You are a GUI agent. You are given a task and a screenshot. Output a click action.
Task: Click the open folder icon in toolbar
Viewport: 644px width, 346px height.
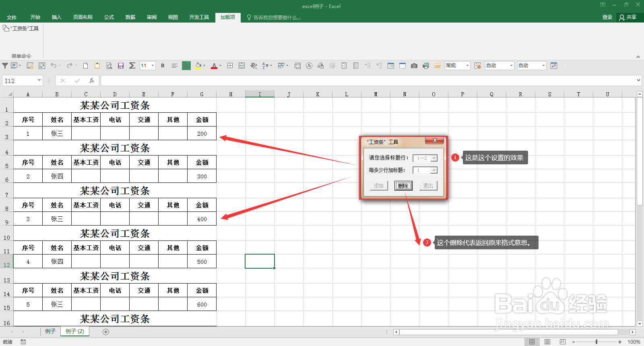click(x=437, y=66)
